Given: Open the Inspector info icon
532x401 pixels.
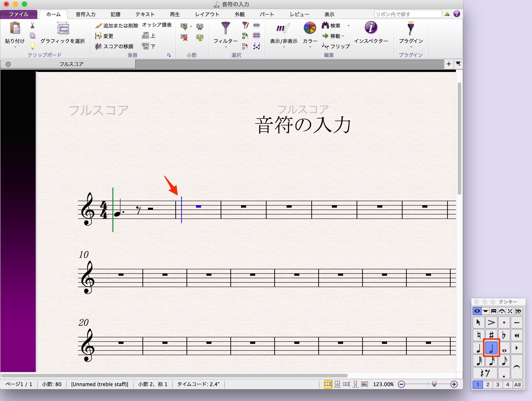Looking at the screenshot, I should pyautogui.click(x=371, y=27).
